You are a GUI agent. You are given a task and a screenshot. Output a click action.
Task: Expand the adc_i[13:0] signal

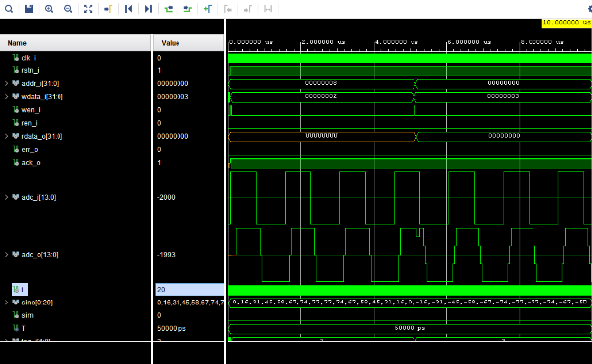6,197
